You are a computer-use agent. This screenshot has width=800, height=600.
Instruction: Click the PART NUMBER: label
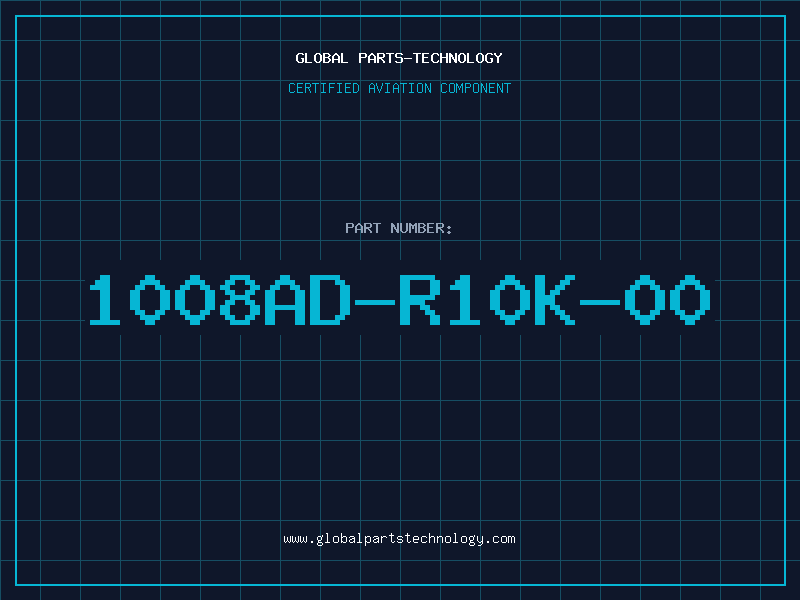(399, 228)
